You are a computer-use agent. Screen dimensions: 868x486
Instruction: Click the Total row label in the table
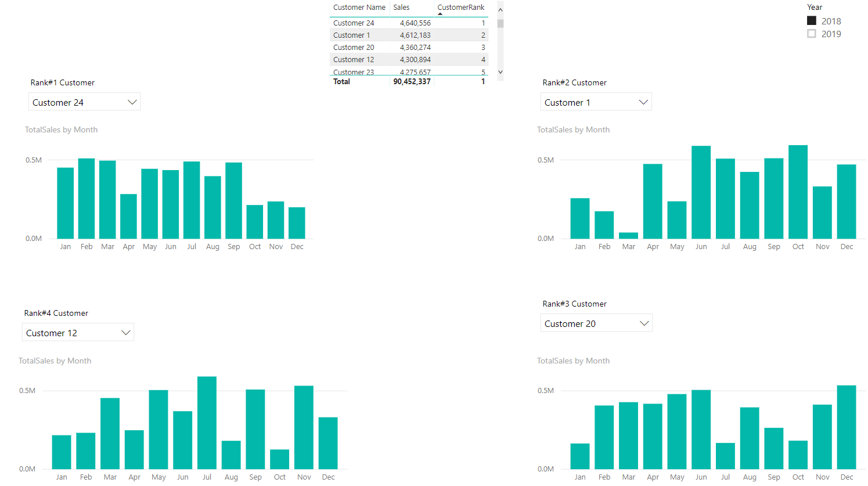[341, 82]
